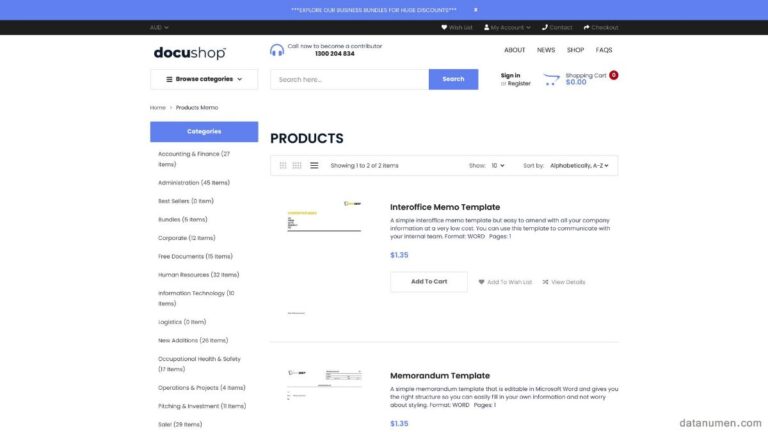This screenshot has width=768, height=432.
Task: Open the FAQS menu item
Action: (603, 50)
